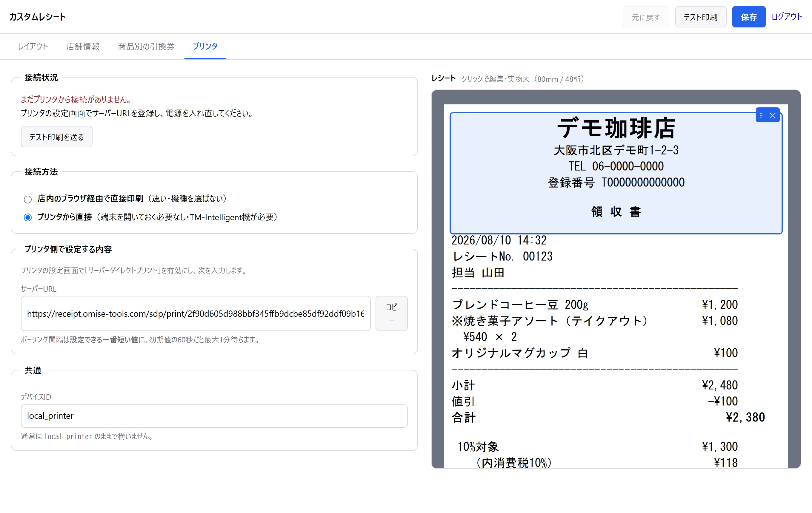Viewport: 812px width, 513px height.
Task: Click the ブレンドコーヒー豆 200g item row
Action: pyautogui.click(x=594, y=305)
